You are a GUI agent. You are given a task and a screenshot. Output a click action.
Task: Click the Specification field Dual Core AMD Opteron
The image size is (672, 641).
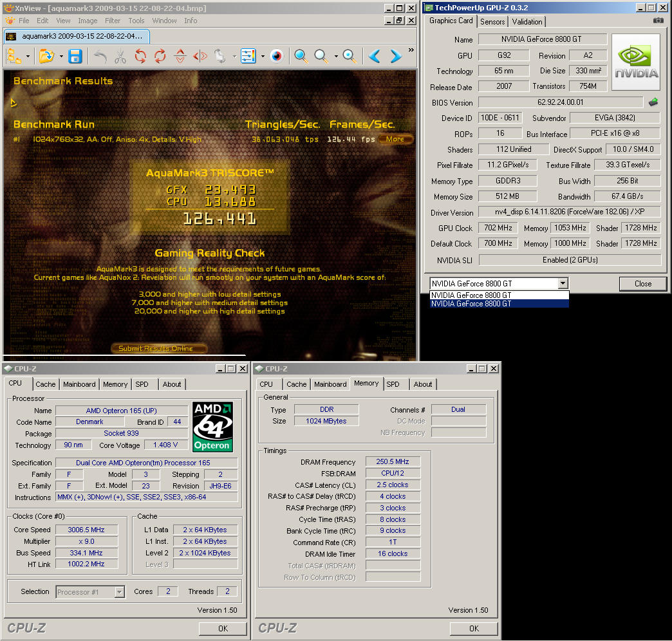[146, 463]
